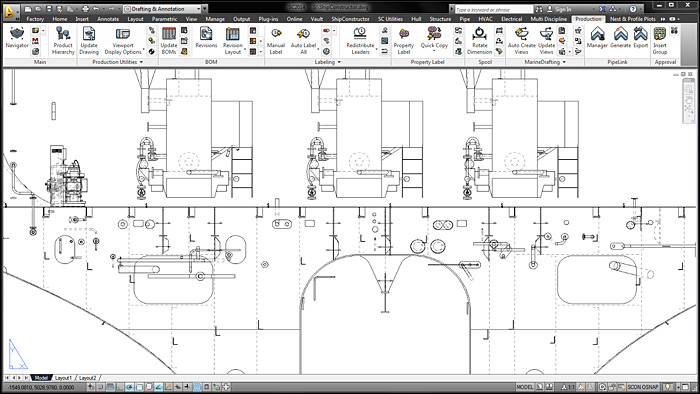The image size is (700, 394).
Task: Expand the Labeling panel
Action: tap(328, 62)
